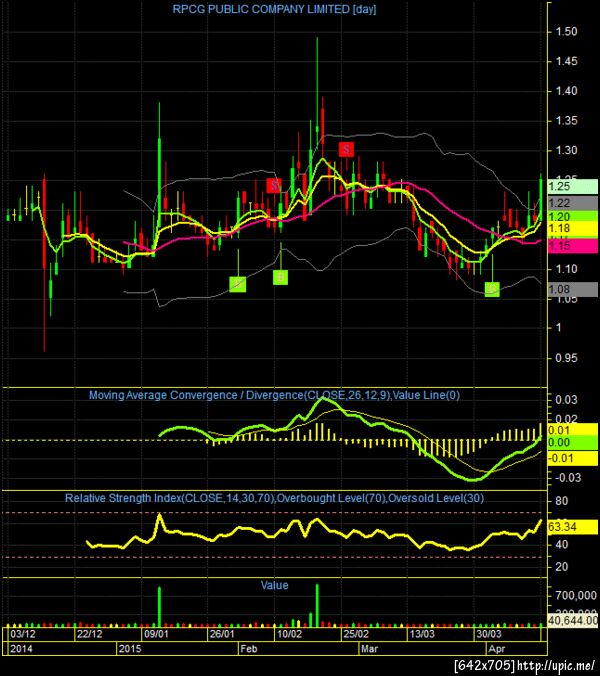Click the 25/02 date label
600x676 pixels.
[x=356, y=634]
